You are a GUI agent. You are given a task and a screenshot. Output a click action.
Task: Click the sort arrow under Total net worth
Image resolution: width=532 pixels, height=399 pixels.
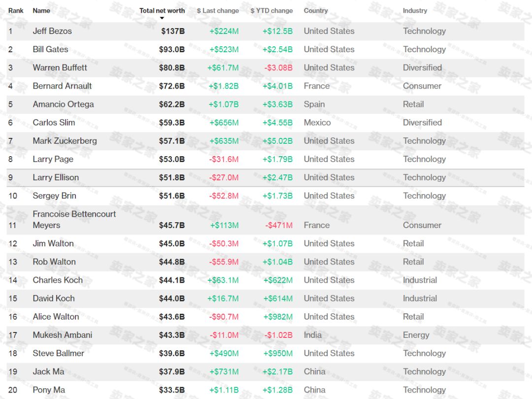162,19
